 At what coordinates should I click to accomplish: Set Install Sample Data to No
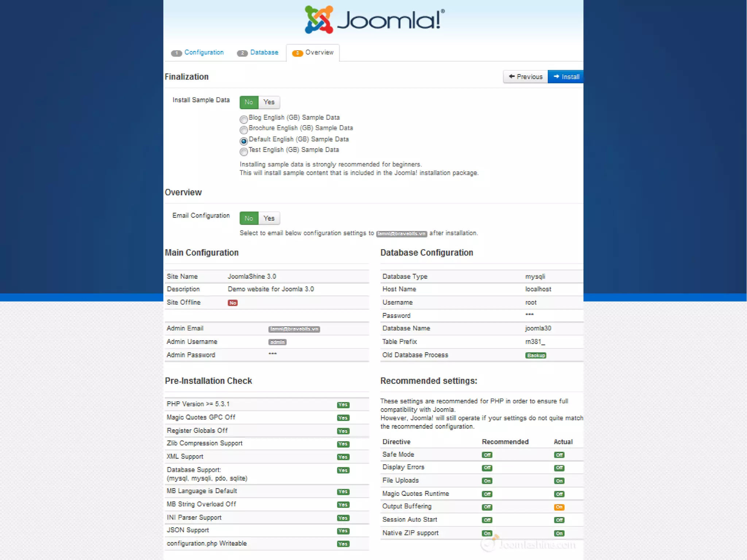coord(249,102)
